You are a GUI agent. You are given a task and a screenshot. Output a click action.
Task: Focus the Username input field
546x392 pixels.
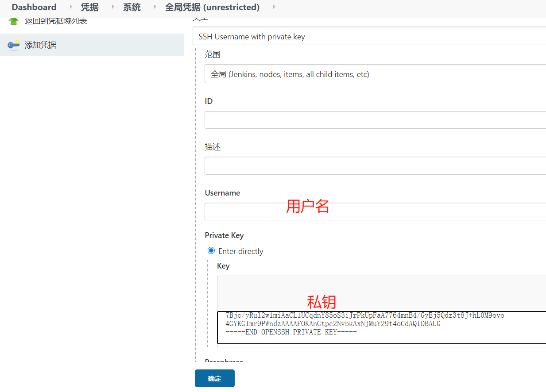click(x=375, y=211)
